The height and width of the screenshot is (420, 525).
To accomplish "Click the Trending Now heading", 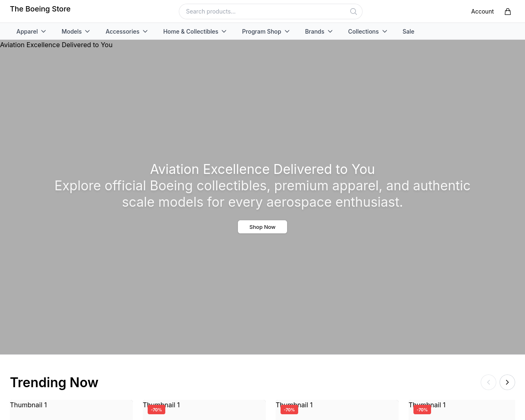I will pos(54,382).
